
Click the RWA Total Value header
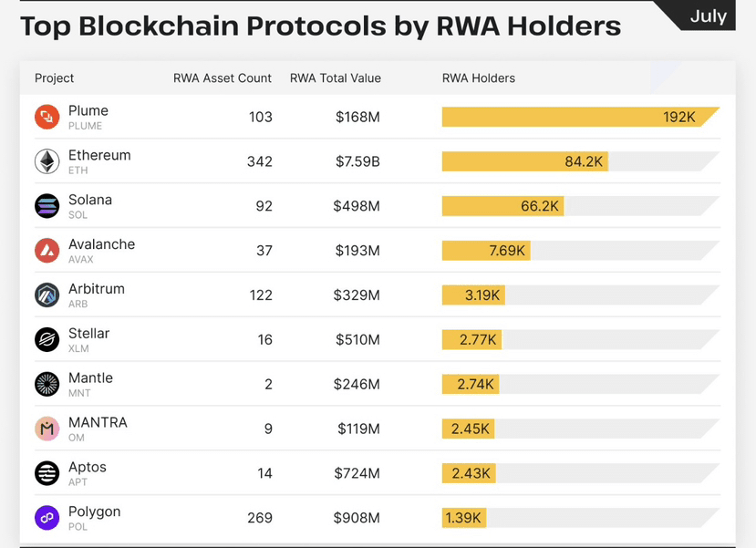335,78
